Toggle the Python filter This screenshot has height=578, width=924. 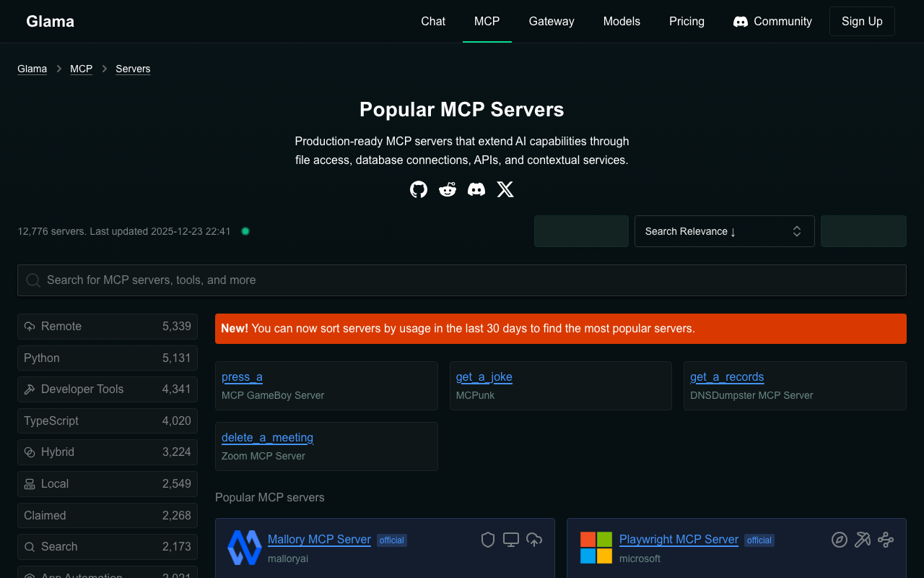coord(108,358)
